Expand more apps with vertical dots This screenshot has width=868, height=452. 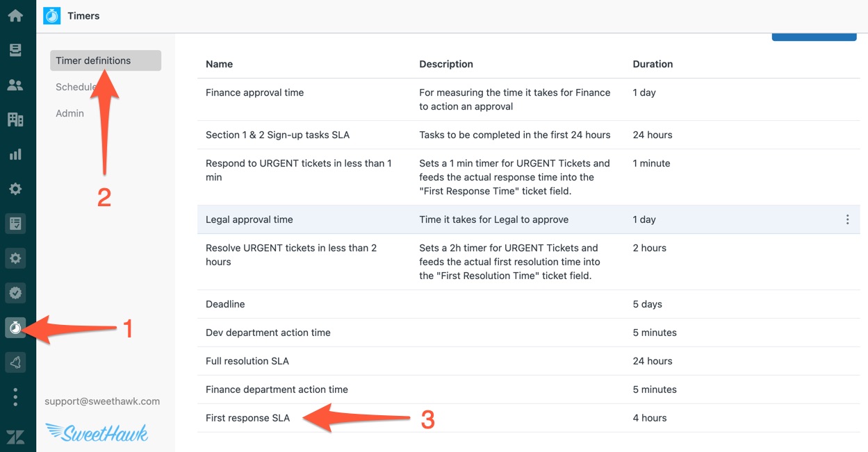(15, 397)
